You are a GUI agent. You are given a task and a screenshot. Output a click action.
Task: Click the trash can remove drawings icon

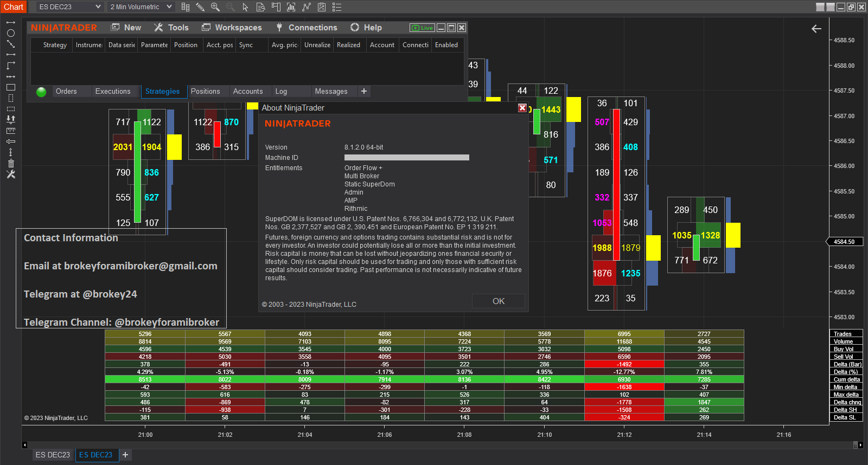(x=10, y=163)
